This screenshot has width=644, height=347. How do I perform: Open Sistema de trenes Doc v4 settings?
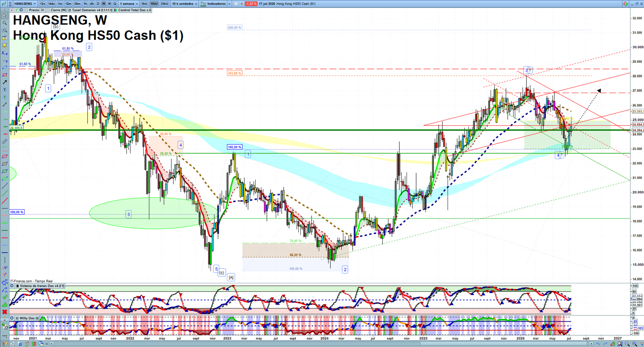tap(39, 286)
